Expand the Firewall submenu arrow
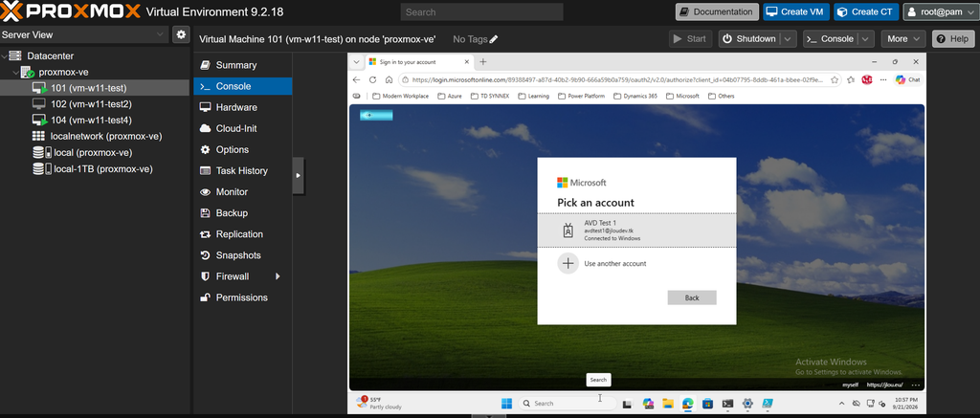This screenshot has height=418, width=980. coord(278,276)
